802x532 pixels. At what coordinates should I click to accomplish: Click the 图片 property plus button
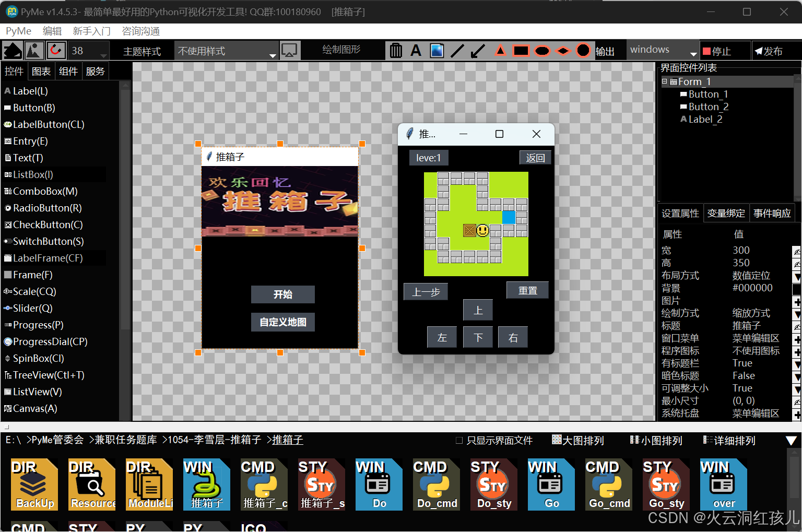click(797, 301)
